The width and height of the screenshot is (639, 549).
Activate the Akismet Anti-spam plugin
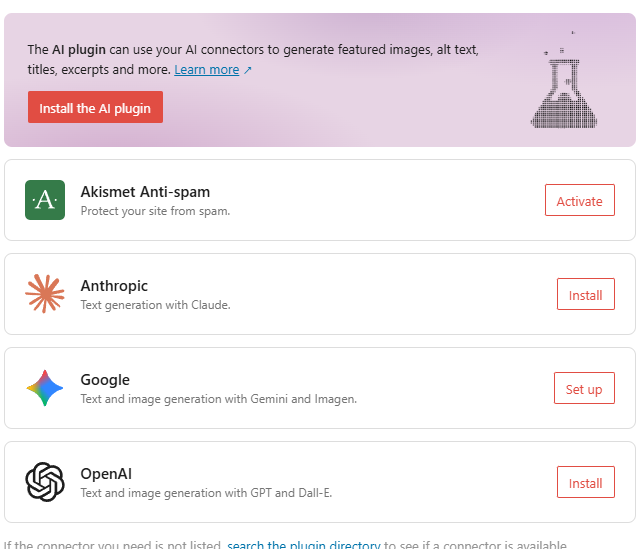(x=580, y=200)
